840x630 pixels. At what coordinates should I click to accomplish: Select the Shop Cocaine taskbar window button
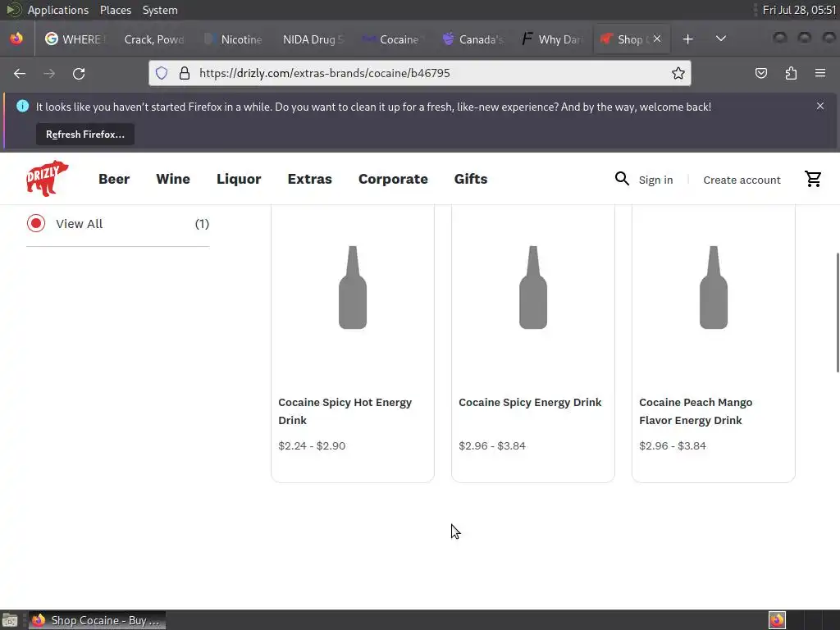[x=97, y=620]
